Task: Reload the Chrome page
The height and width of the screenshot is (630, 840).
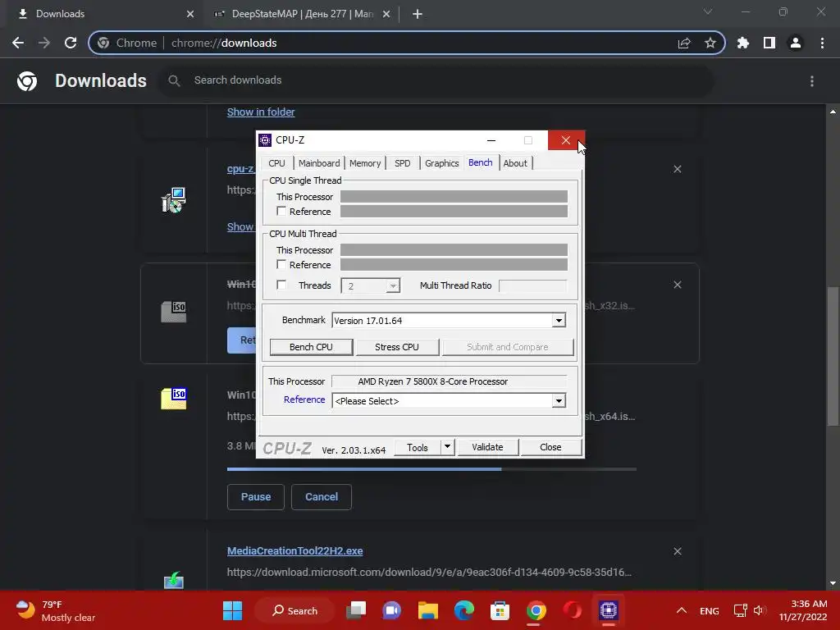Action: 71,43
